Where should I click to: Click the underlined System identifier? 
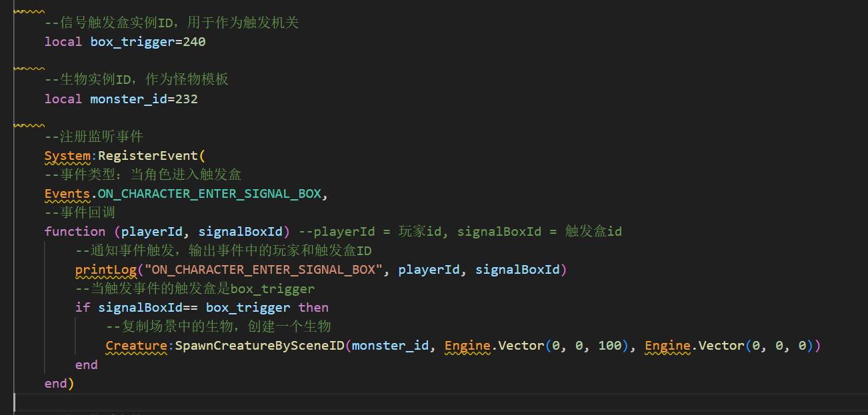pyautogui.click(x=67, y=156)
